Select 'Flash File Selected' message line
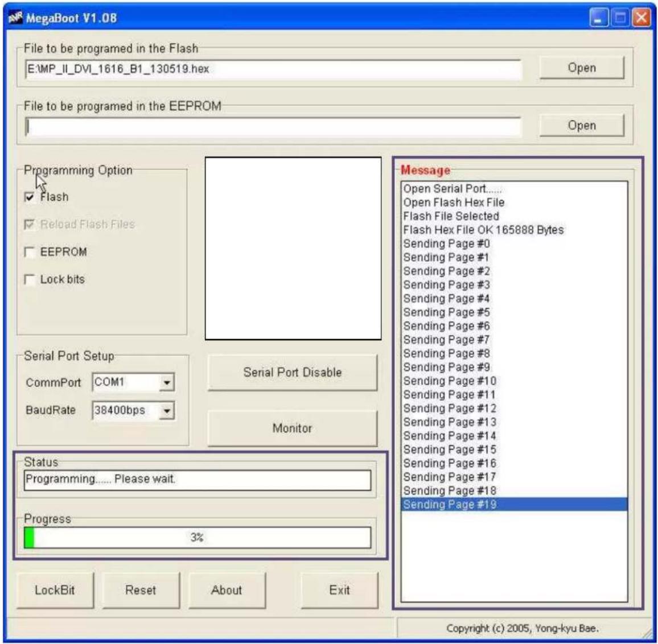The image size is (658, 644). [513, 216]
